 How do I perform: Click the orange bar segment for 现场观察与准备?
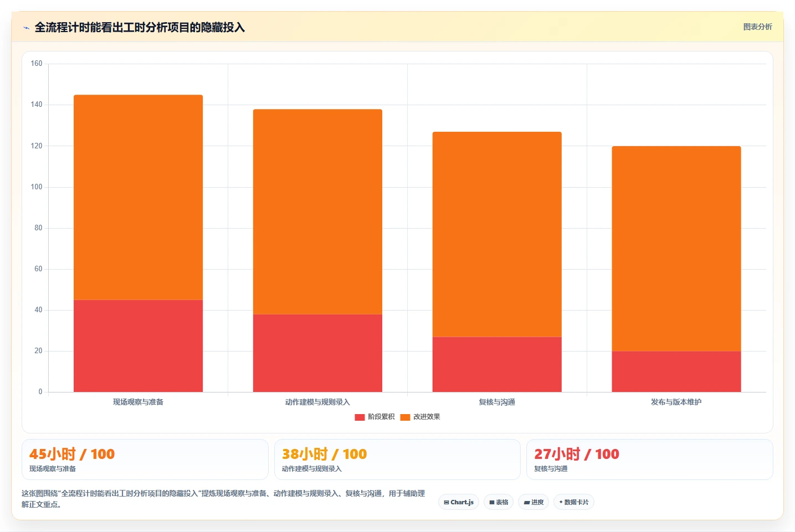point(138,198)
